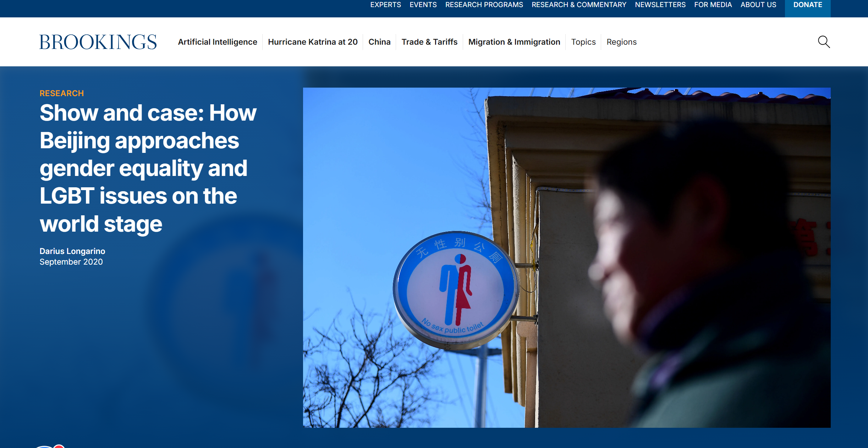Go to the China topic
This screenshot has width=868, height=448.
(x=379, y=42)
